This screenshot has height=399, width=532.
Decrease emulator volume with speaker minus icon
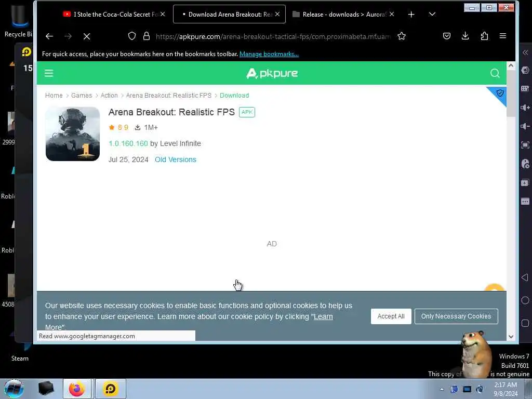pos(525,126)
